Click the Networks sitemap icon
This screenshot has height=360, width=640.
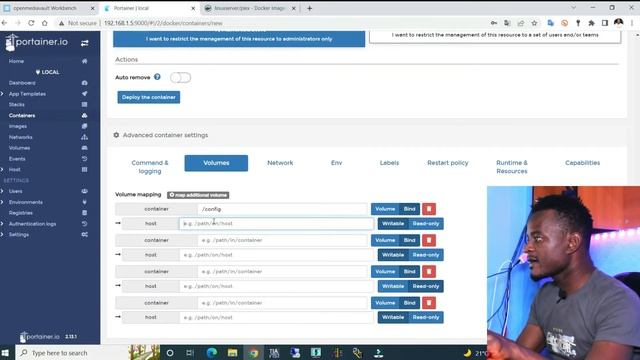pos(84,137)
